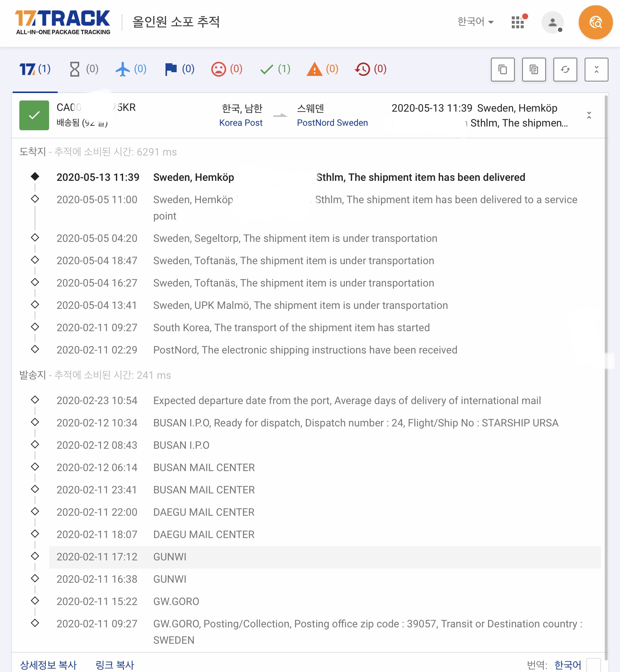
Task: Click the green delivered checkmark status icon
Action: [34, 115]
